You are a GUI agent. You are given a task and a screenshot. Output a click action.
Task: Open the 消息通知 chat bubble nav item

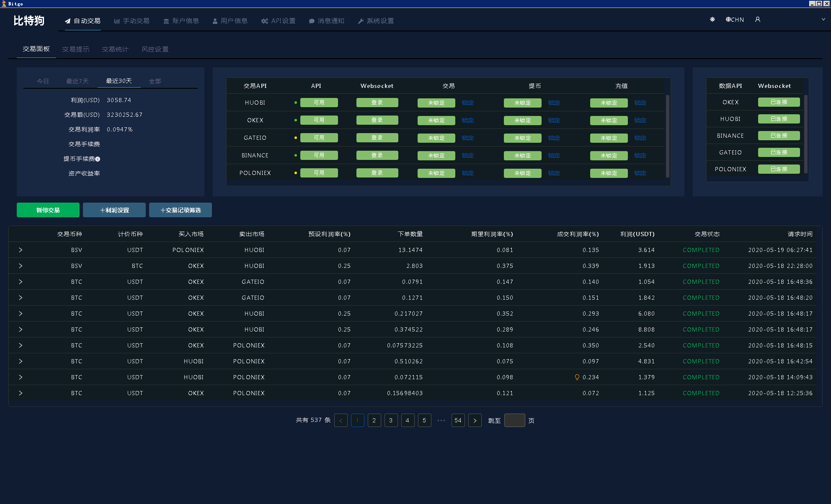coord(326,21)
